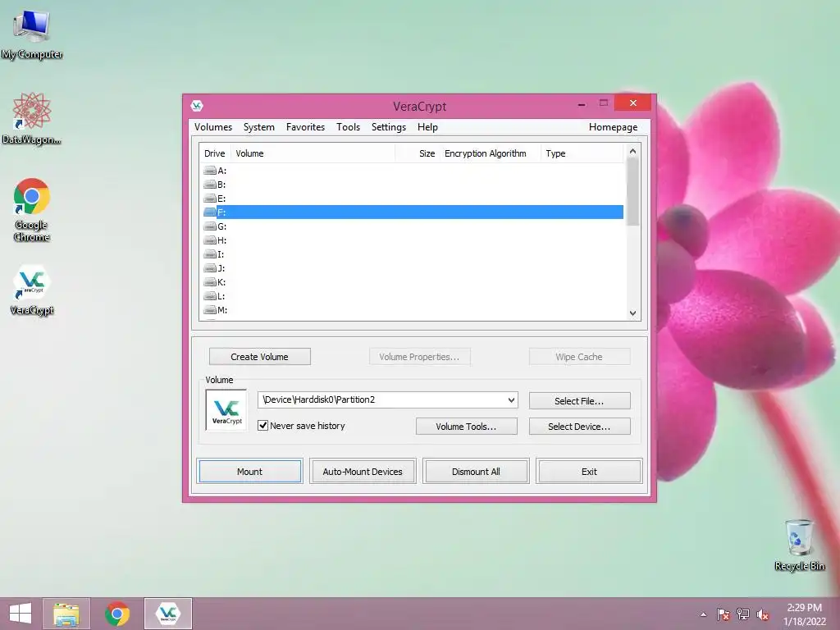
Task: Select drive L: icon in list
Action: [x=209, y=296]
